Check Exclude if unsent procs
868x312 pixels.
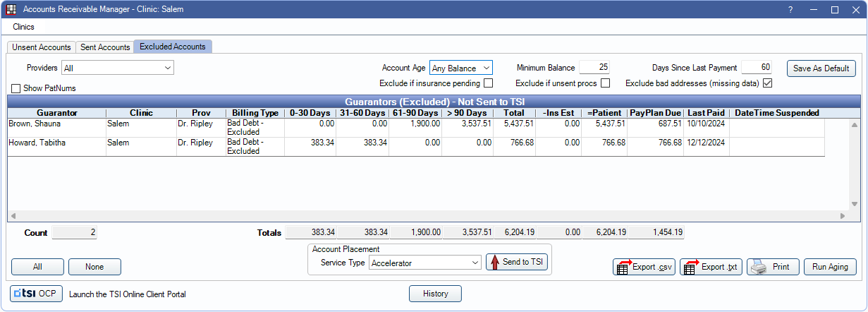(x=605, y=83)
